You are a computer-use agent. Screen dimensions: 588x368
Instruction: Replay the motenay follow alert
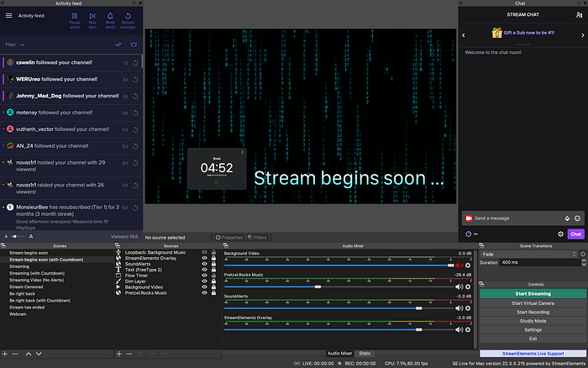135,113
